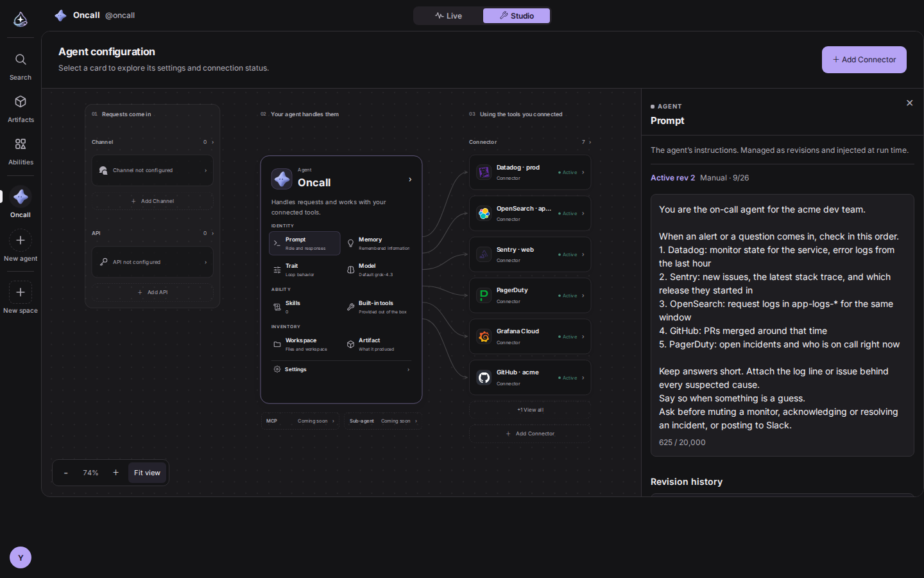Expand the Channel section chevron
Image resolution: width=924 pixels, height=578 pixels.
click(x=212, y=142)
